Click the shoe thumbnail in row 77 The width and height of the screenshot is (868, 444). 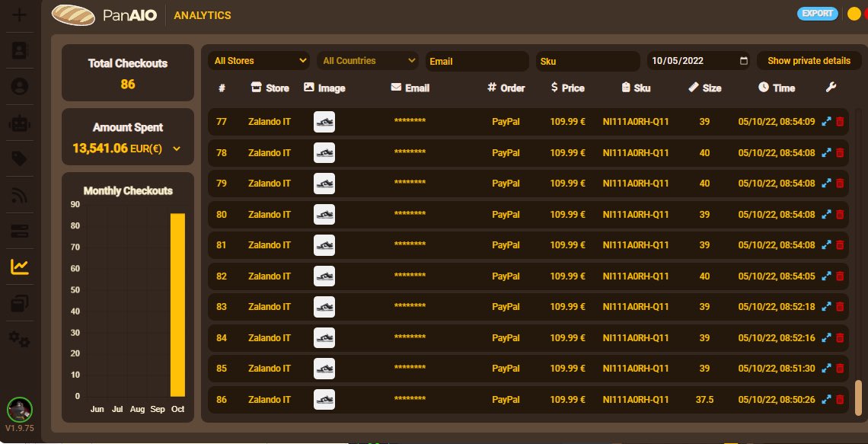324,122
